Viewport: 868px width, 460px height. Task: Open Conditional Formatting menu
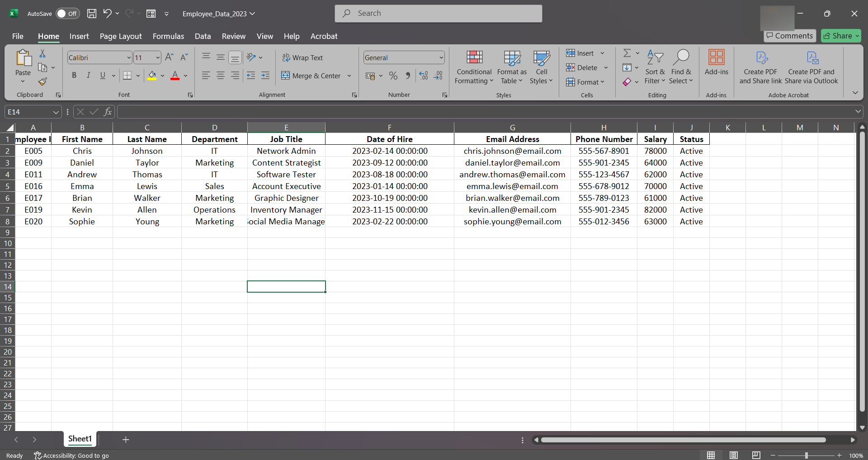click(474, 67)
